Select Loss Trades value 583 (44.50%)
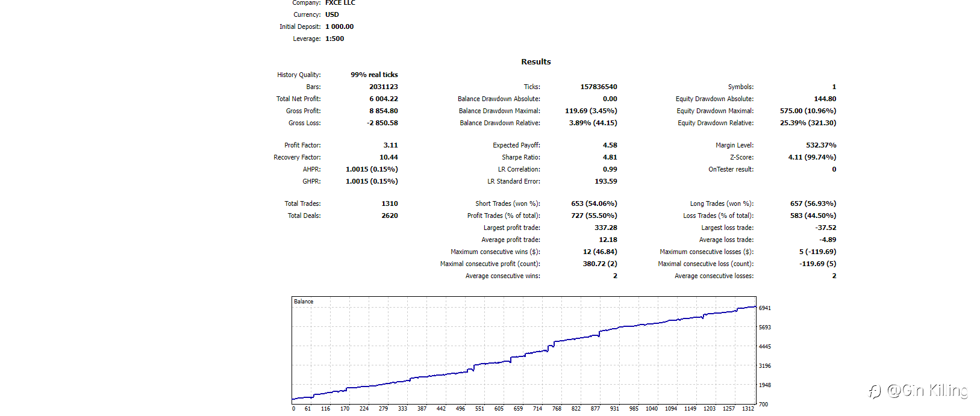 click(813, 216)
